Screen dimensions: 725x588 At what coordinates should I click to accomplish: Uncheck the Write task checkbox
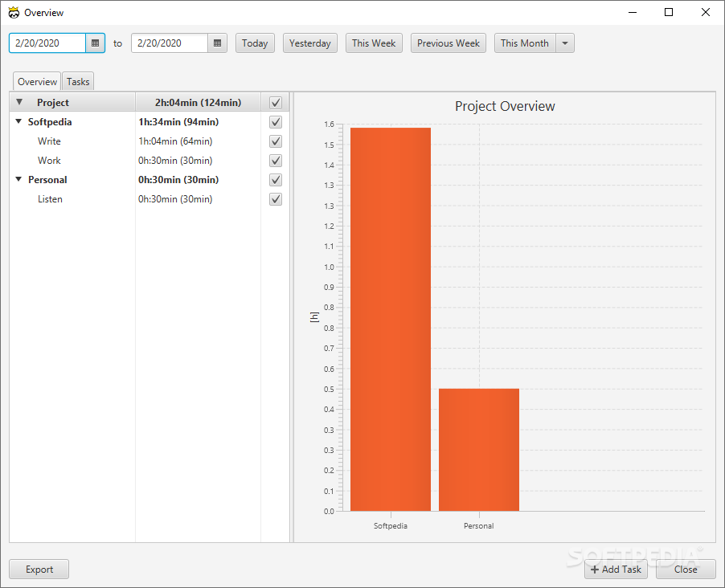pyautogui.click(x=276, y=141)
